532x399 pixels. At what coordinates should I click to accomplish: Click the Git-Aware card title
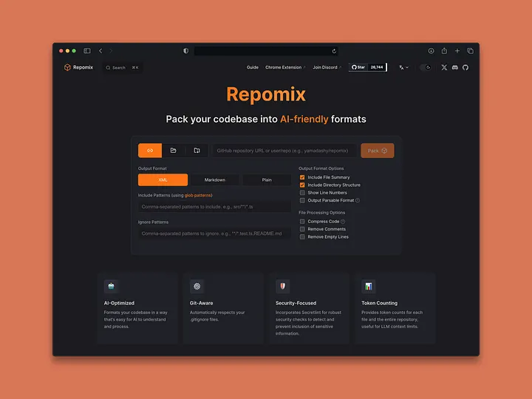click(x=201, y=303)
